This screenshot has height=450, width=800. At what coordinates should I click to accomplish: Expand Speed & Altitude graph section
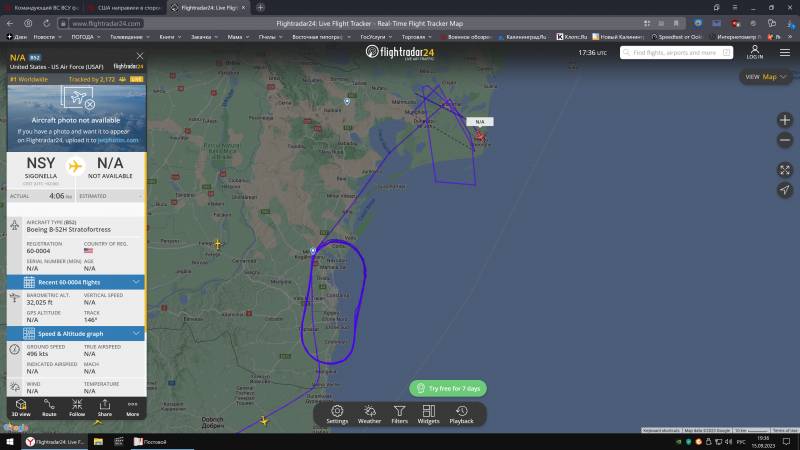[x=76, y=334]
